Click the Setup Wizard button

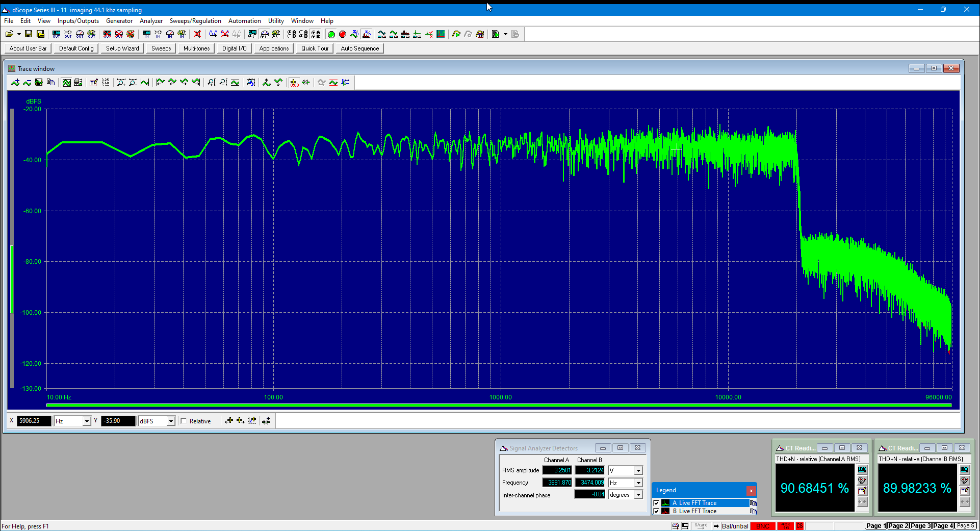(x=122, y=48)
